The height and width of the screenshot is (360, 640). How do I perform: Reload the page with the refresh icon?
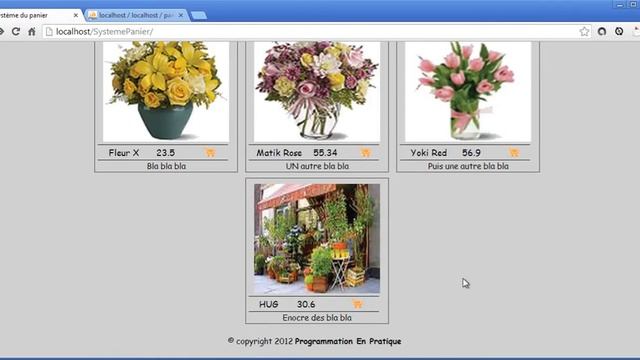tap(16, 31)
